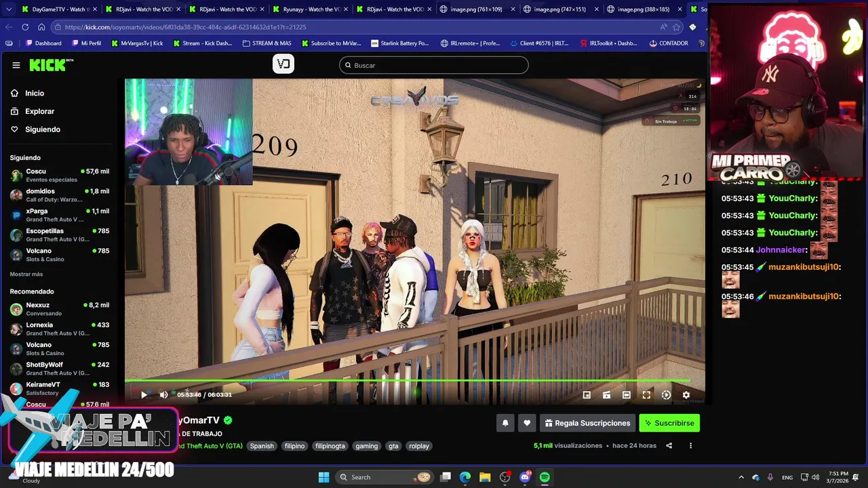Open three-dot more options below video

pyautogui.click(x=690, y=446)
